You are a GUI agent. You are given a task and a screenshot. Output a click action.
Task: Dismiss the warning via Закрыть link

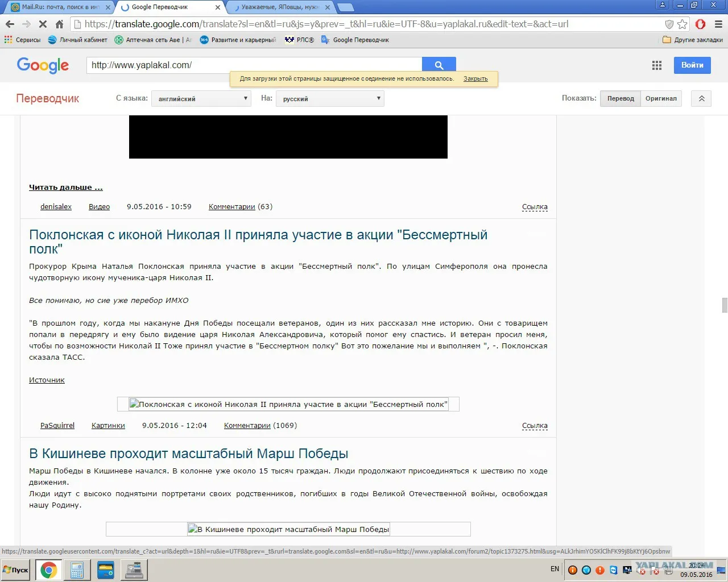coord(475,79)
